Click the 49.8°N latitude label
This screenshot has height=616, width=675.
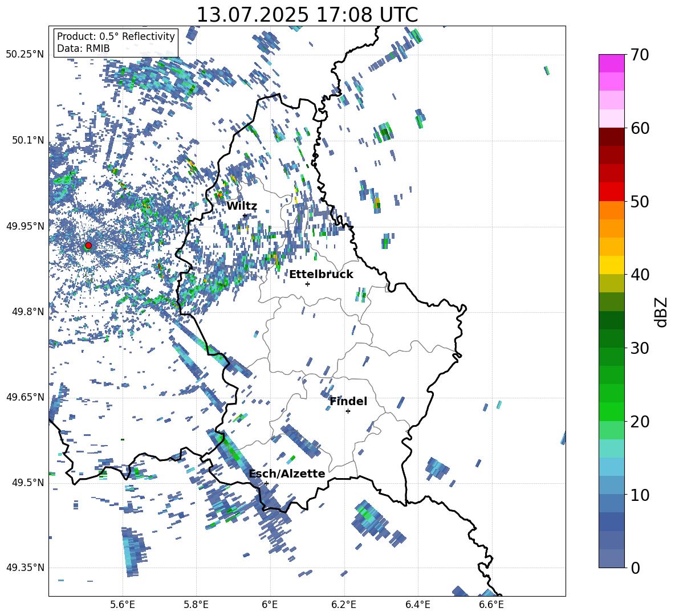pos(28,311)
